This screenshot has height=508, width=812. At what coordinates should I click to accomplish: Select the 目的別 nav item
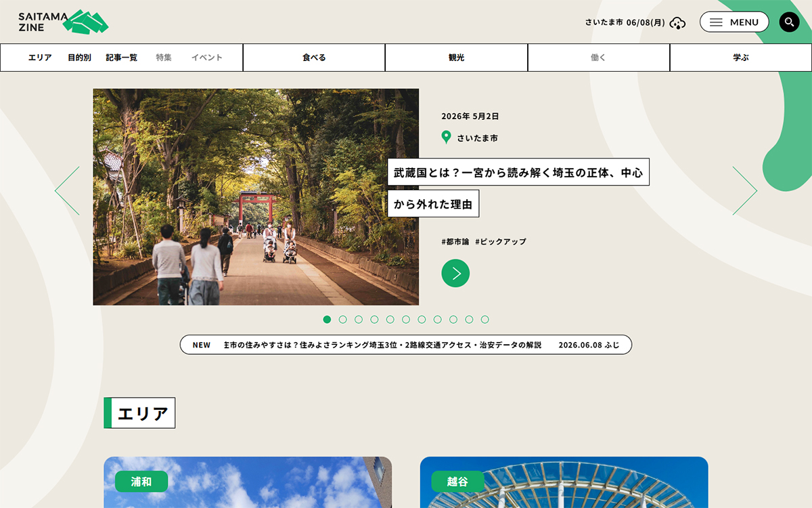[79, 58]
